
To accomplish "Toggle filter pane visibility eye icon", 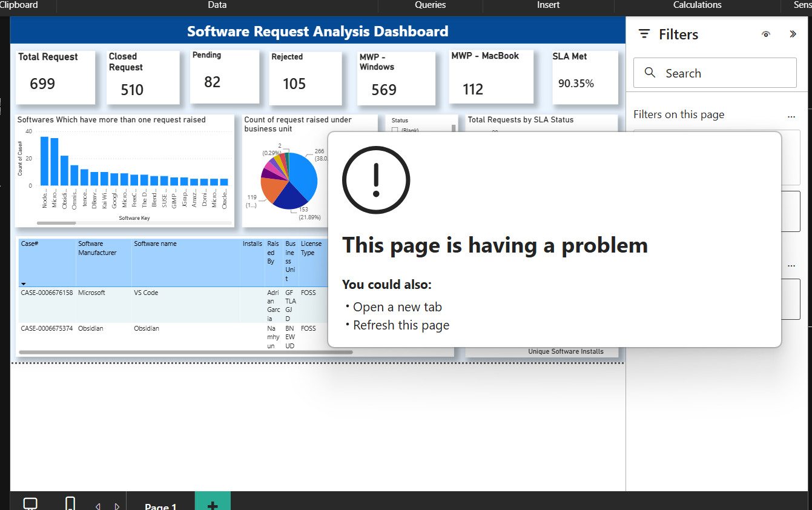I will [766, 35].
